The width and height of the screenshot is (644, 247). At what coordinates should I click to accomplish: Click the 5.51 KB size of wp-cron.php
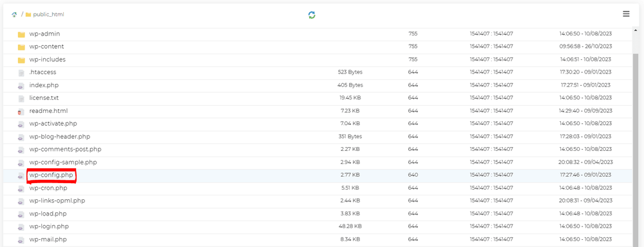[x=350, y=188]
